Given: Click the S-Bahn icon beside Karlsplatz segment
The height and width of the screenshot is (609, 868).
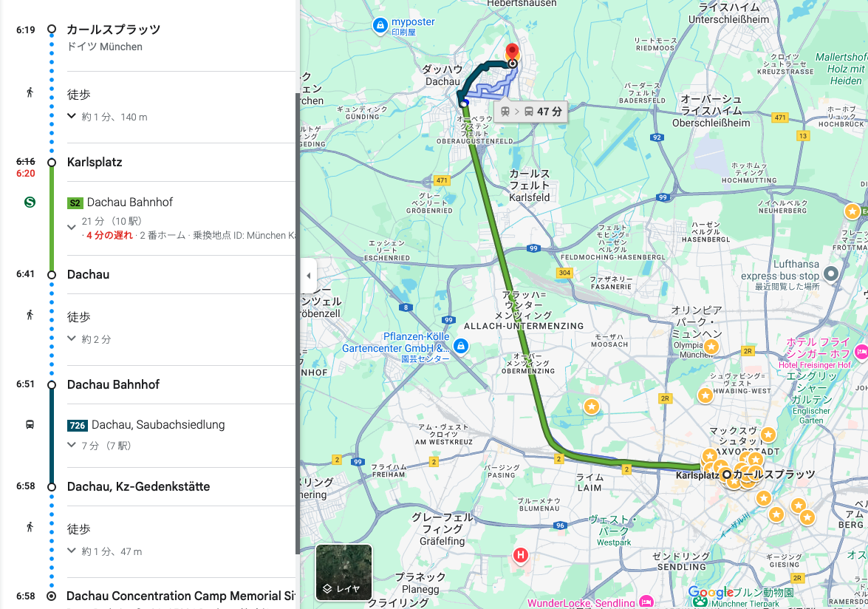Looking at the screenshot, I should coord(30,202).
